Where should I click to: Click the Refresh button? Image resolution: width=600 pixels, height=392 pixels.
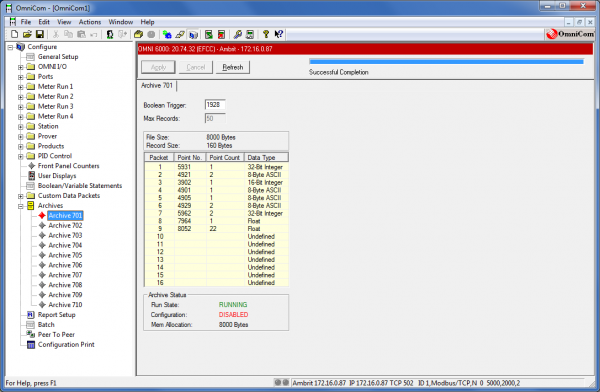[x=233, y=67]
